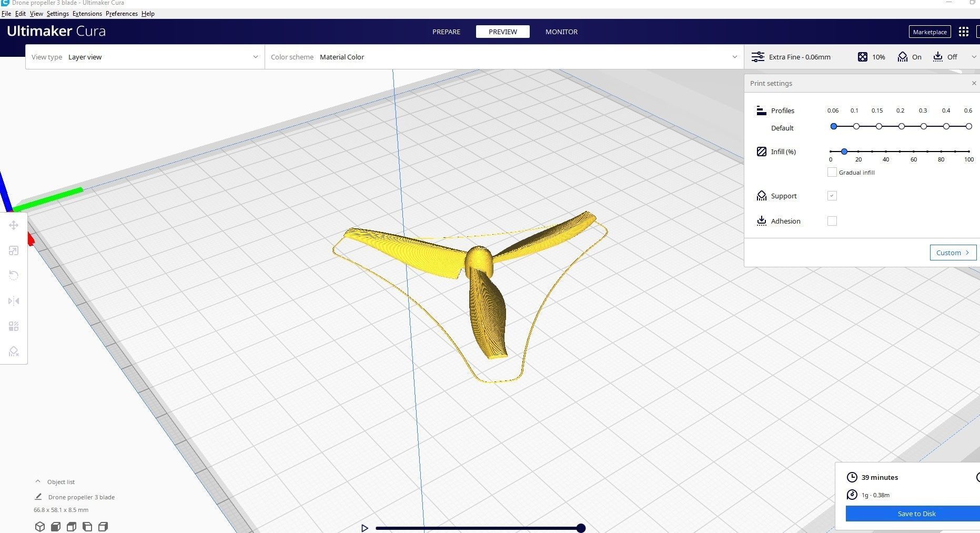This screenshot has height=533, width=980.
Task: Switch to the PREVIEW stage
Action: click(503, 32)
